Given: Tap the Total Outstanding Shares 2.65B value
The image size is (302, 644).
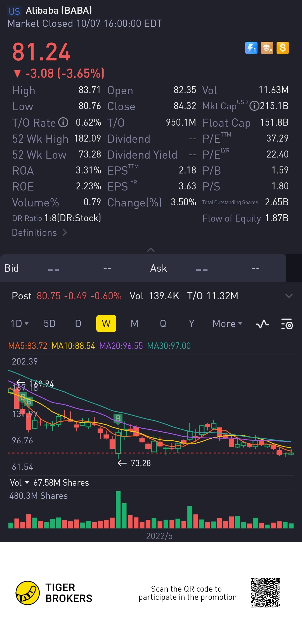Looking at the screenshot, I should click(277, 202).
